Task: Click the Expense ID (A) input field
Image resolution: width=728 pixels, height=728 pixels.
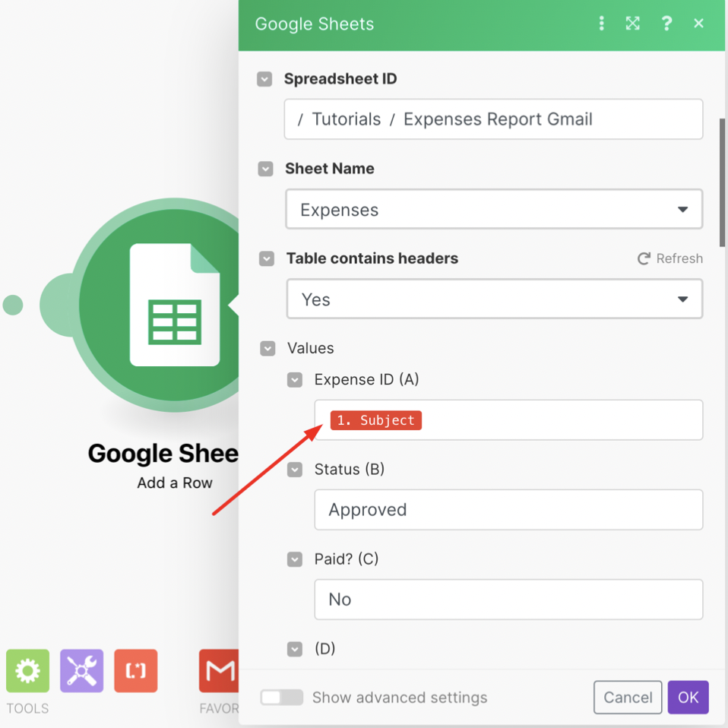Action: (x=508, y=419)
